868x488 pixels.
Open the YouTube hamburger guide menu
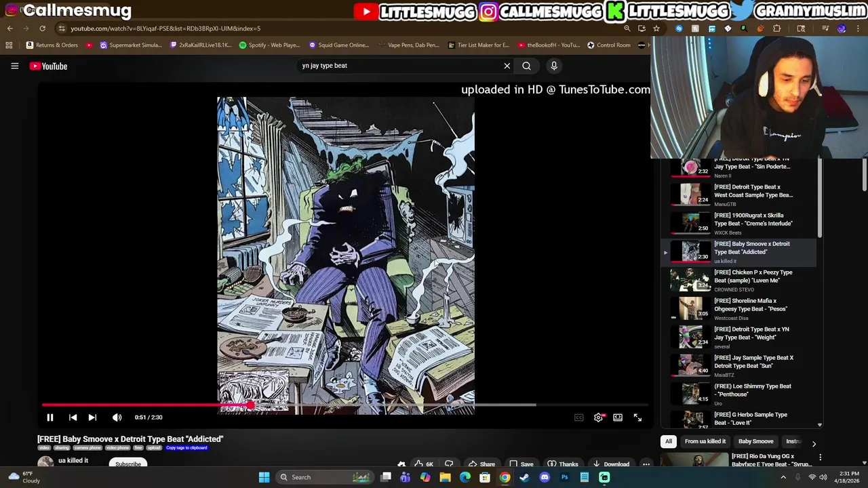click(14, 66)
